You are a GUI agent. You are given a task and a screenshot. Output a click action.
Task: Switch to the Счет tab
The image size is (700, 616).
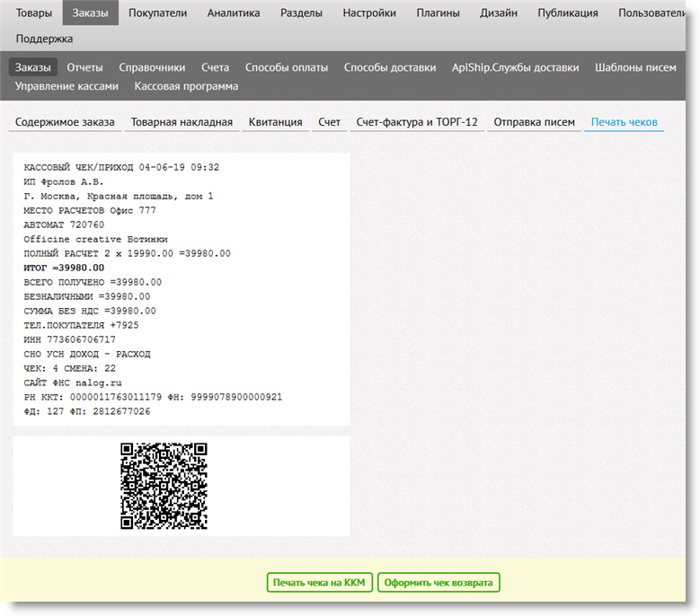click(330, 122)
